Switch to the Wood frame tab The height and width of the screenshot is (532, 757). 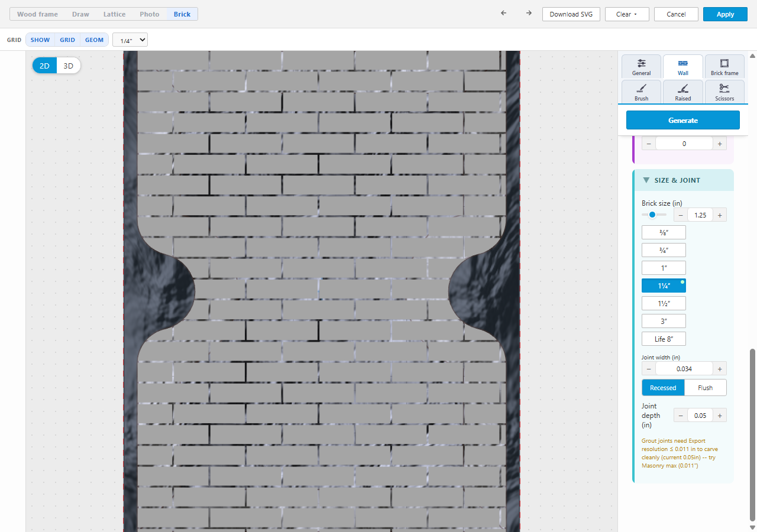pyautogui.click(x=37, y=14)
